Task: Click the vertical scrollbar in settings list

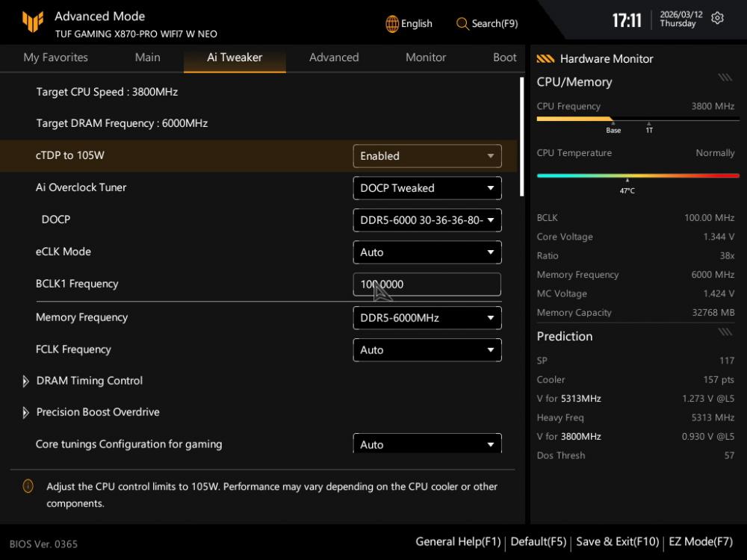Action: pos(522,137)
